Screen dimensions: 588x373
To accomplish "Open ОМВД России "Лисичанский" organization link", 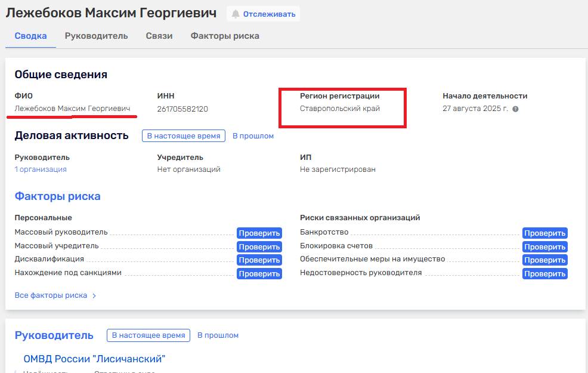I will click(94, 359).
